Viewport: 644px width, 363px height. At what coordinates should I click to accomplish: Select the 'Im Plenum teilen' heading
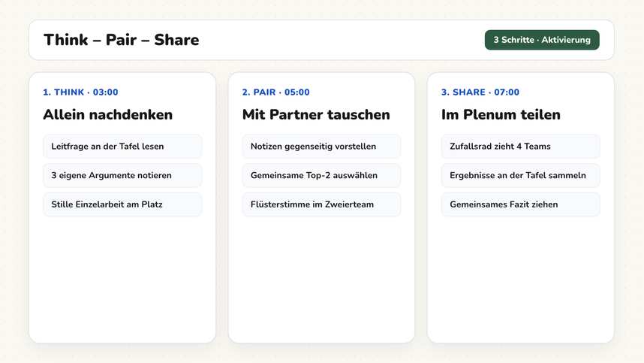click(501, 114)
